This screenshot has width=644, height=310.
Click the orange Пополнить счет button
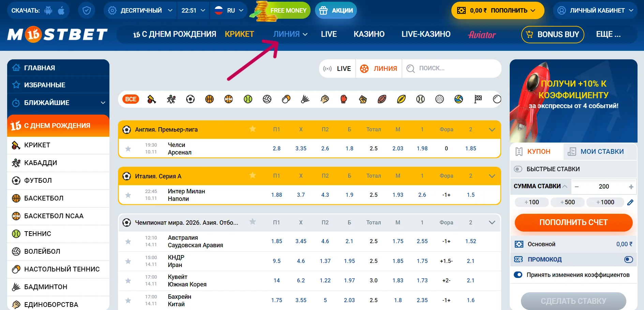573,222
